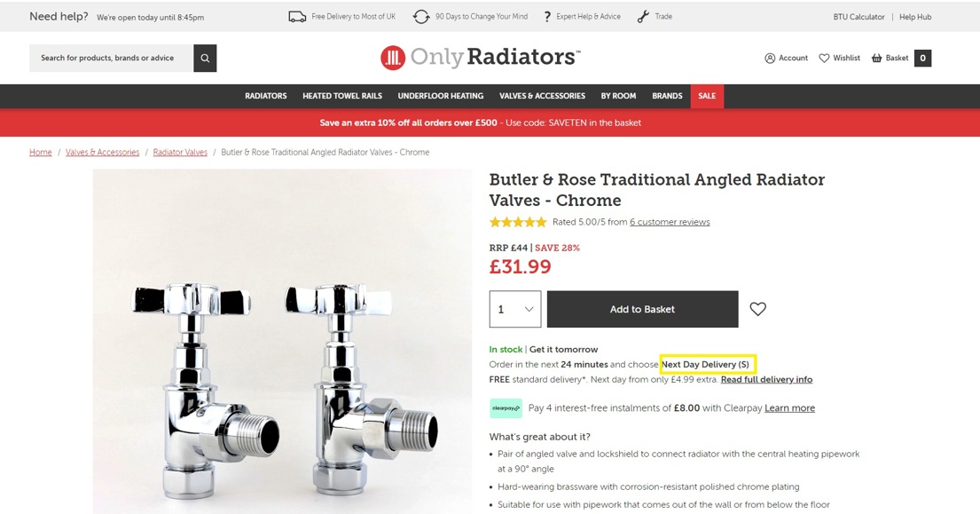
Task: Click the Only Radiators logo
Action: 480,58
